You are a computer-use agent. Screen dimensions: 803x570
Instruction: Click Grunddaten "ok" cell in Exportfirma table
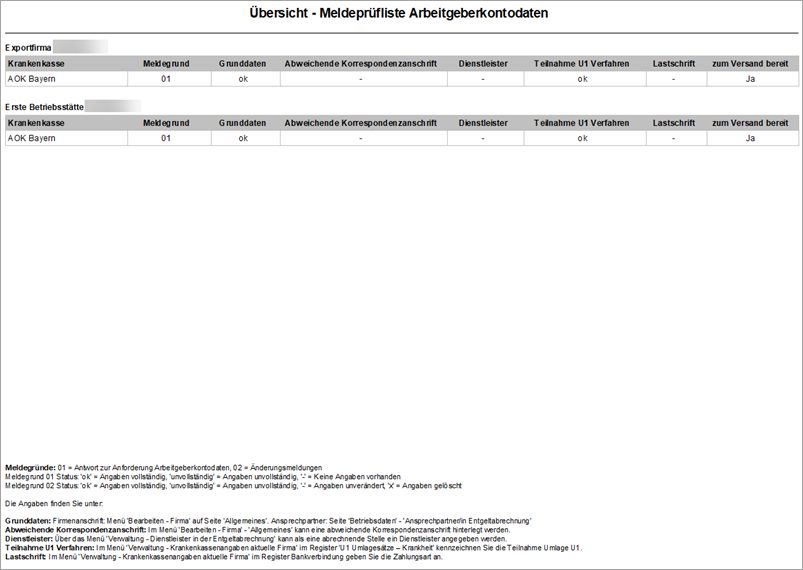tap(242, 78)
